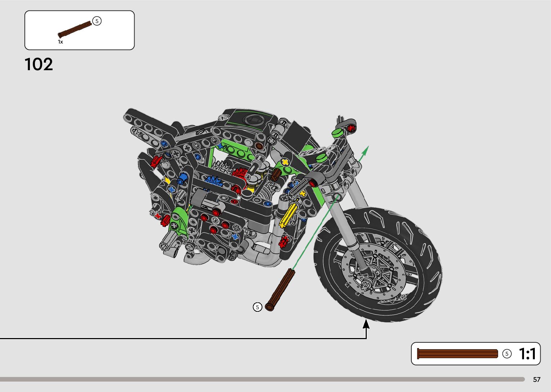
Task: Click the 1:1 scale label
Action: click(x=527, y=354)
